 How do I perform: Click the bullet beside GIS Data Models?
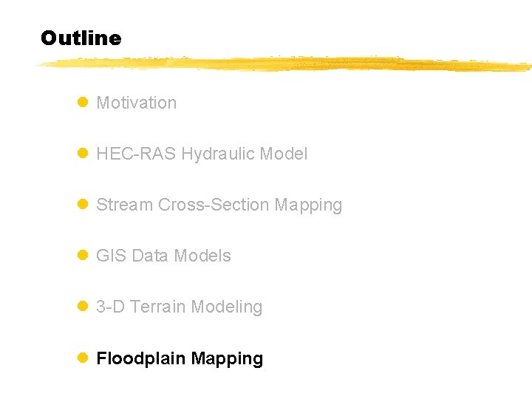pyautogui.click(x=83, y=256)
